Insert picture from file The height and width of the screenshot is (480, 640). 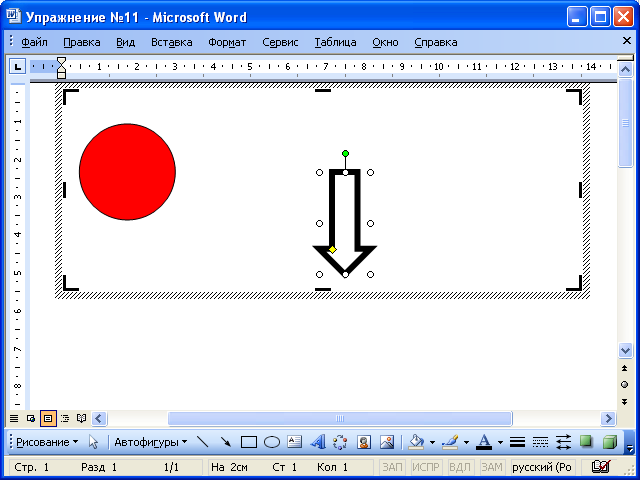(x=387, y=442)
